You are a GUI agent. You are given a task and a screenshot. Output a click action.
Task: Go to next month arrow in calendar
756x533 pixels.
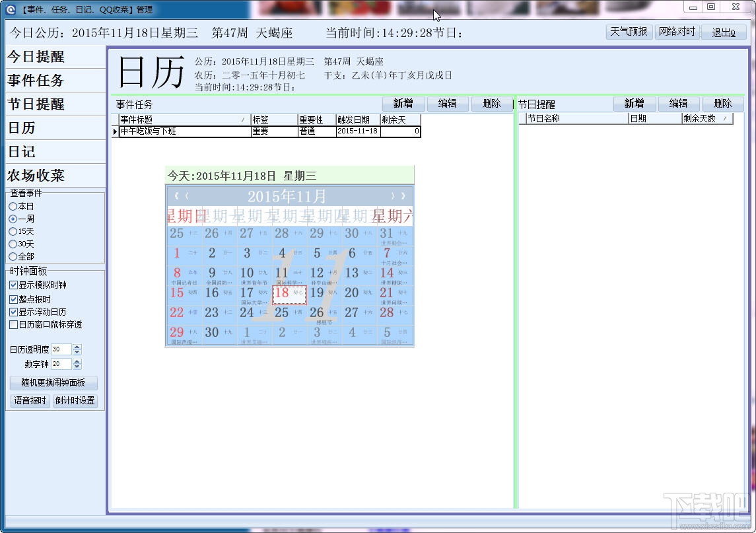(392, 196)
